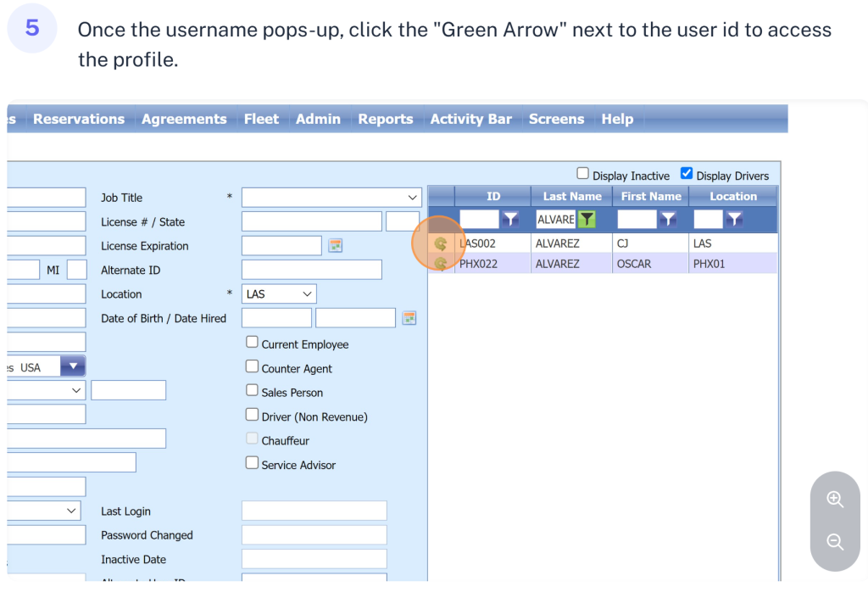
Task: Zoom out of the screenshot image
Action: click(835, 542)
